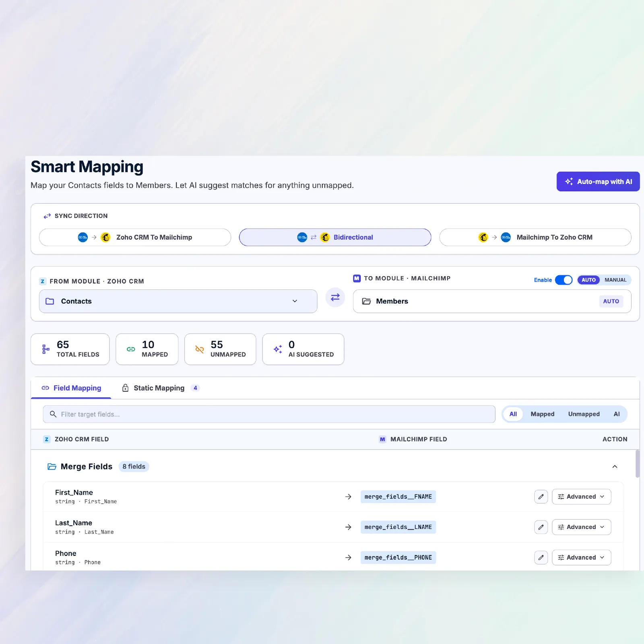This screenshot has height=644, width=644.
Task: Click the 8 fields badge
Action: click(x=134, y=466)
